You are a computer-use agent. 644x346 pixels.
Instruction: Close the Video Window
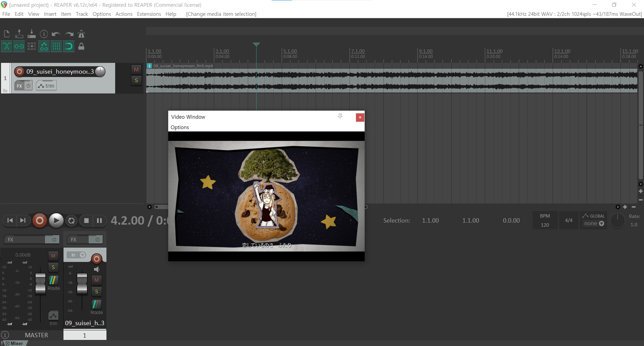click(x=360, y=117)
